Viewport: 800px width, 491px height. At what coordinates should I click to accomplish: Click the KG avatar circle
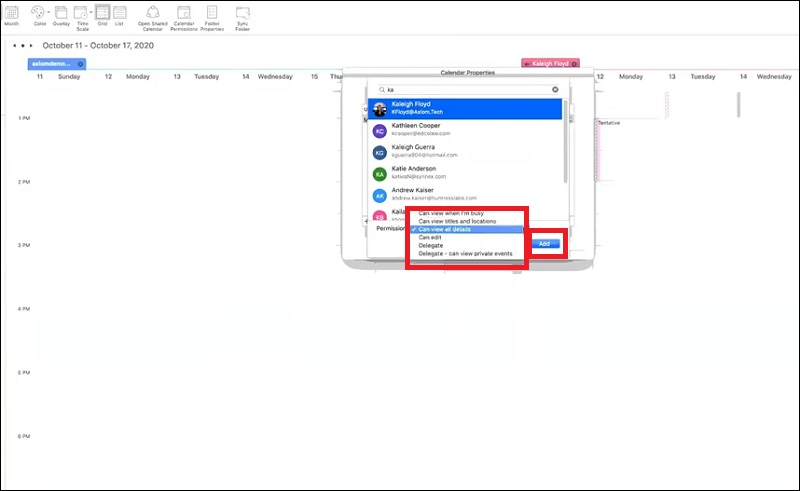(x=380, y=153)
